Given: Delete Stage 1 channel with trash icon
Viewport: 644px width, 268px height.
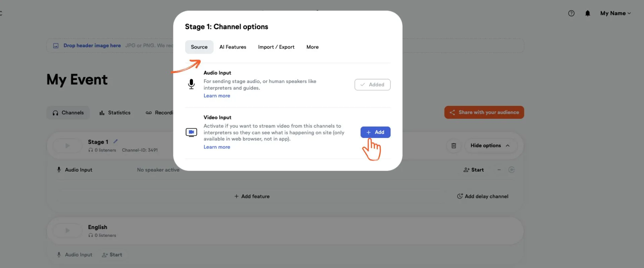Looking at the screenshot, I should pyautogui.click(x=453, y=146).
